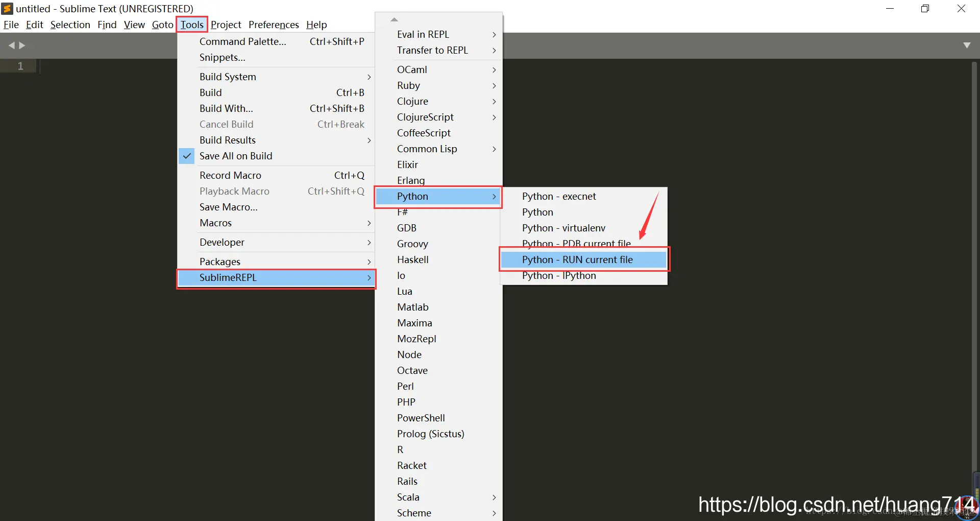Screen dimensions: 980x521
Task: Expand the Build Results submenu
Action: click(x=276, y=140)
